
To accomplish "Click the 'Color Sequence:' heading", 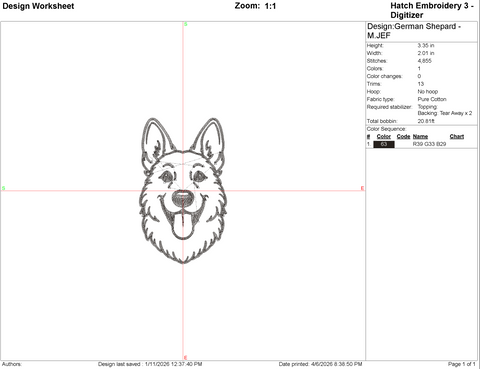I will [x=386, y=129].
